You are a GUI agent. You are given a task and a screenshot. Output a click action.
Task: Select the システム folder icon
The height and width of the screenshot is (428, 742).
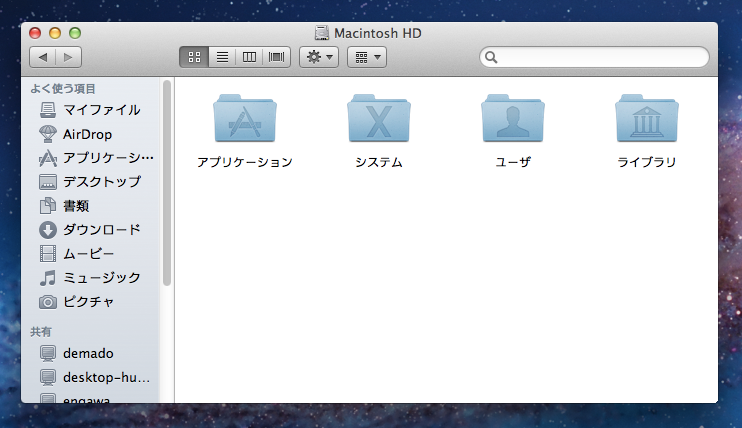coord(379,118)
